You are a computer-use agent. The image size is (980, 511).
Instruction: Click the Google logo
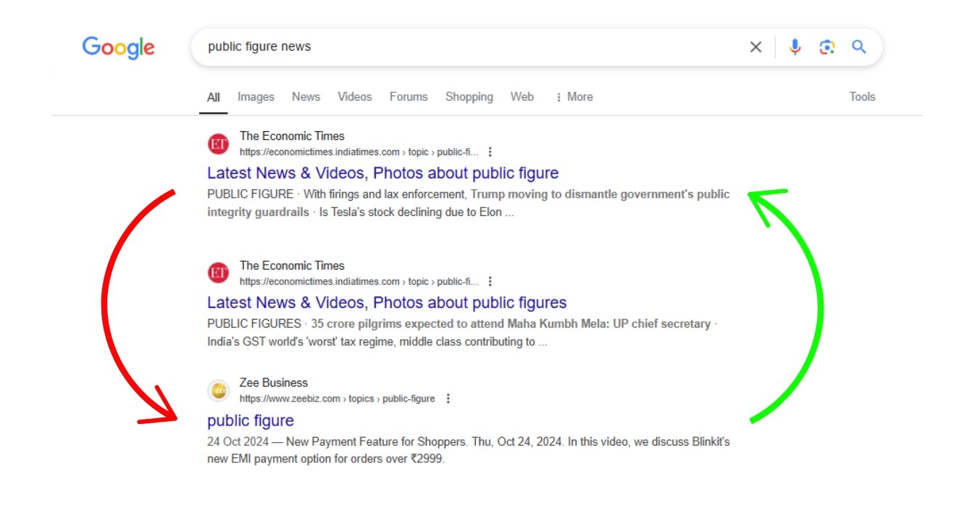point(118,48)
